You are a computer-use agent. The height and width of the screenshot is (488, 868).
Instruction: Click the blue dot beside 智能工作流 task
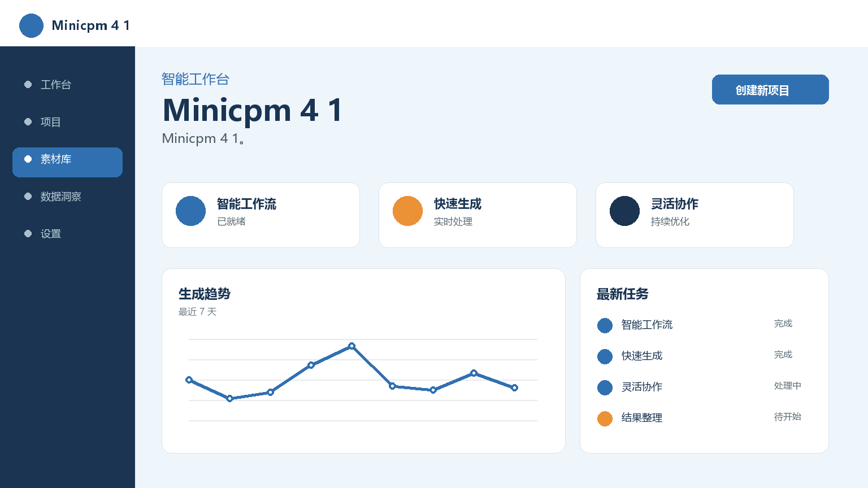pos(605,325)
